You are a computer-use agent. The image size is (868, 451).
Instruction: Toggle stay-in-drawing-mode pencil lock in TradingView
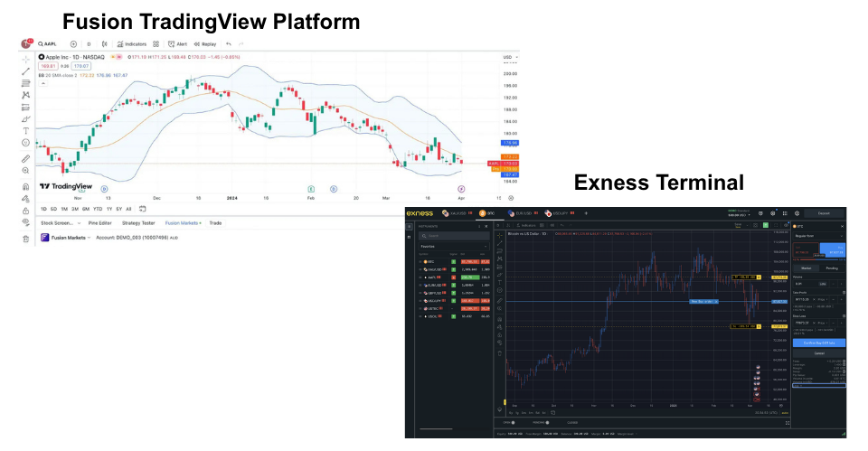[25, 199]
